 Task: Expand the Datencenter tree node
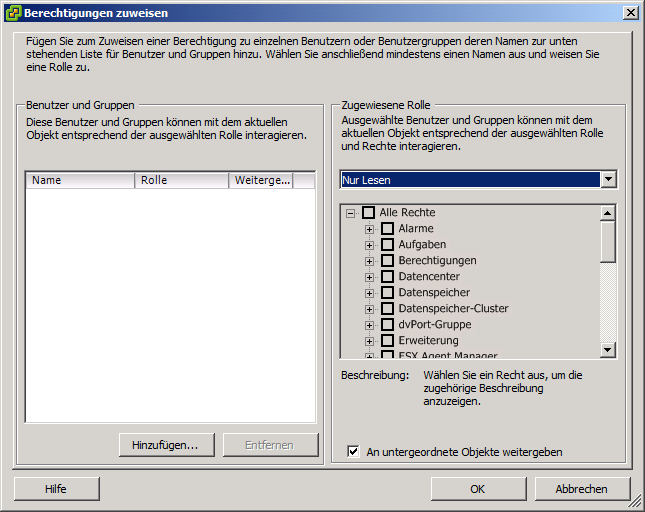point(369,277)
